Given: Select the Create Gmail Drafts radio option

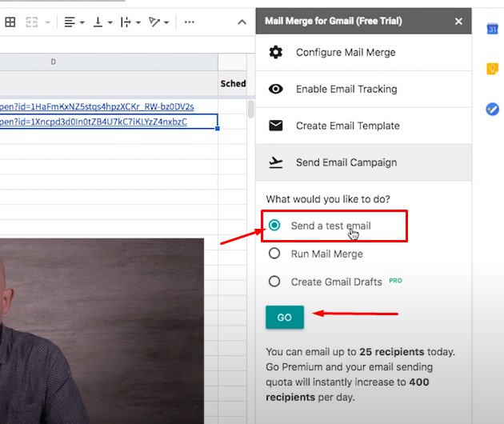Looking at the screenshot, I should point(274,282).
